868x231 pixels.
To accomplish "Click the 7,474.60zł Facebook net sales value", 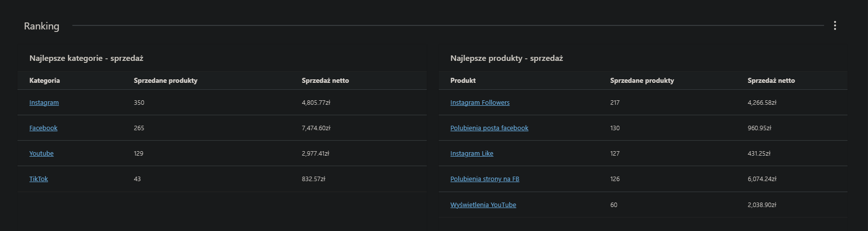I will [x=316, y=128].
